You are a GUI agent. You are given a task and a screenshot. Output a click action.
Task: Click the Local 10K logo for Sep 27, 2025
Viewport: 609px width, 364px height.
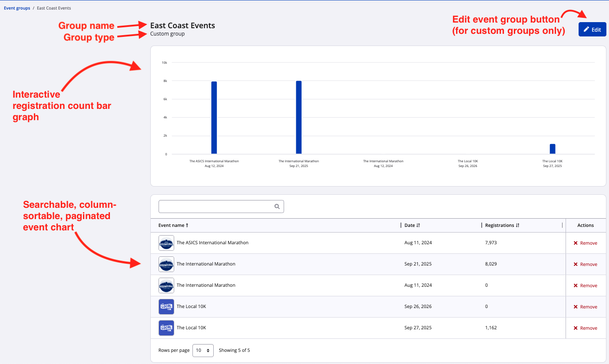tap(166, 328)
